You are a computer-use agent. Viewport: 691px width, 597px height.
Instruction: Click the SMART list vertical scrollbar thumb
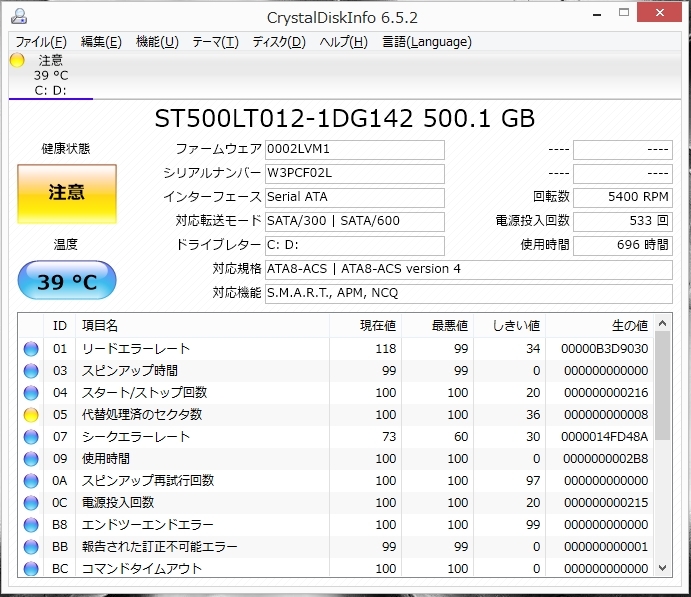tap(662, 386)
